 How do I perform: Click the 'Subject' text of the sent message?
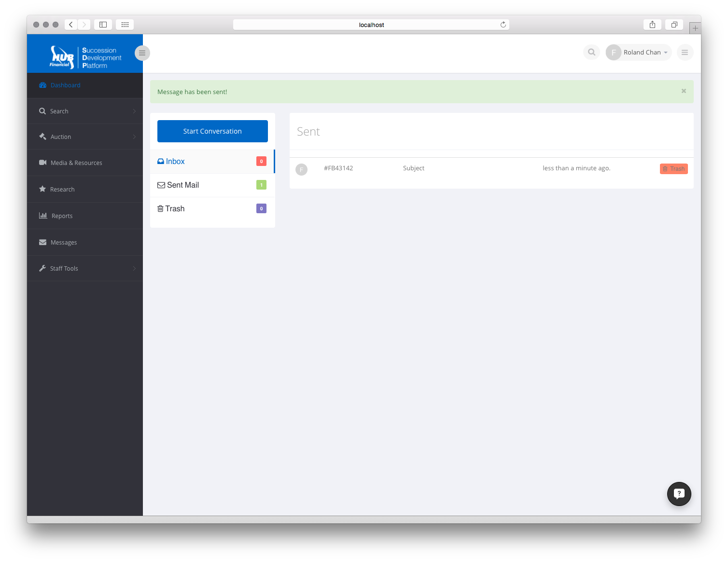tap(414, 168)
